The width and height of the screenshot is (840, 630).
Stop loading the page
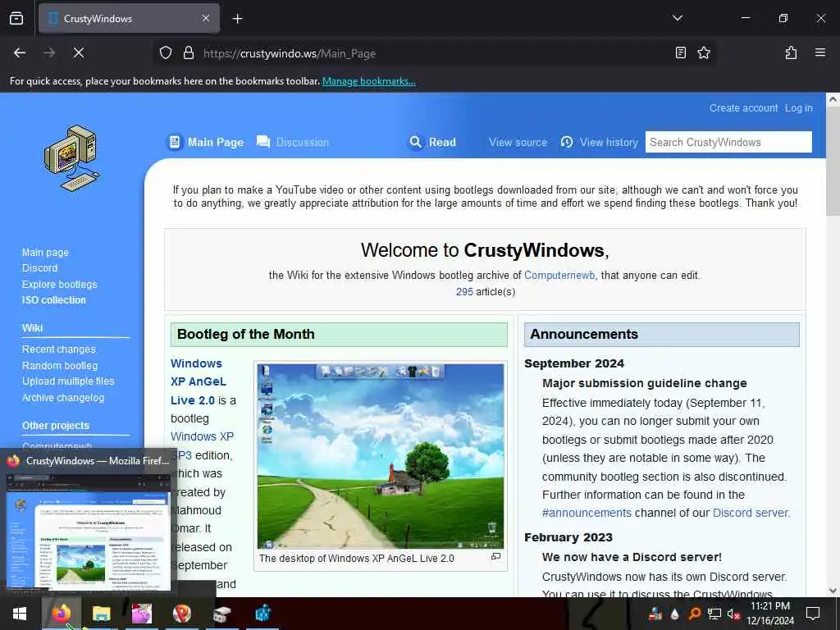(x=78, y=52)
